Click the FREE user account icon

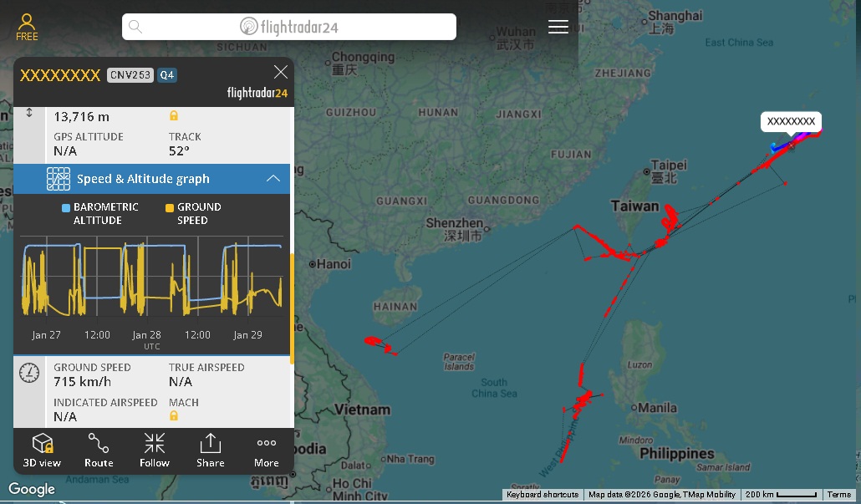tap(27, 26)
